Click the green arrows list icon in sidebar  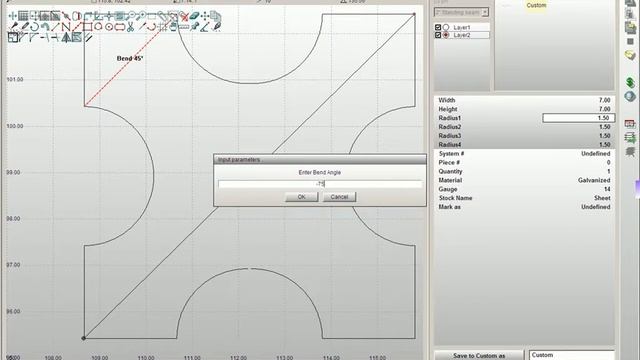[630, 138]
